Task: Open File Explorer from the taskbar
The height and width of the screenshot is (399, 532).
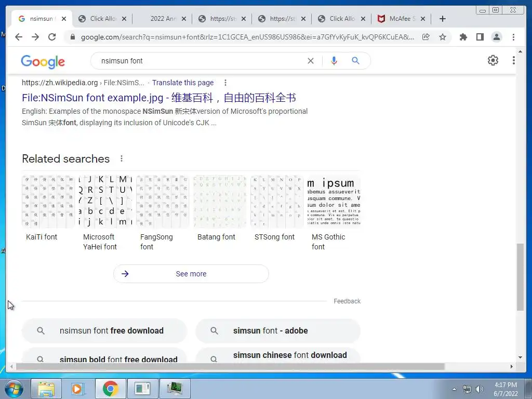Action: pos(46,389)
